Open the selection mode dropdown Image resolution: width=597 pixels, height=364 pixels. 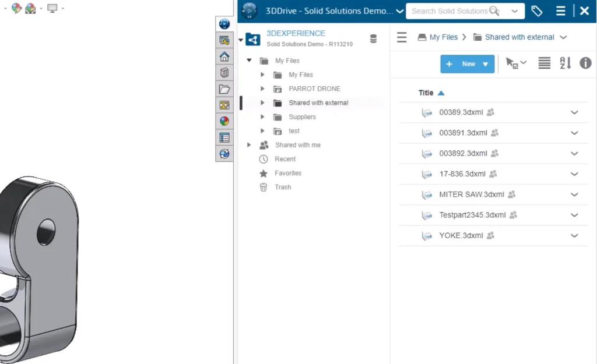(x=524, y=62)
